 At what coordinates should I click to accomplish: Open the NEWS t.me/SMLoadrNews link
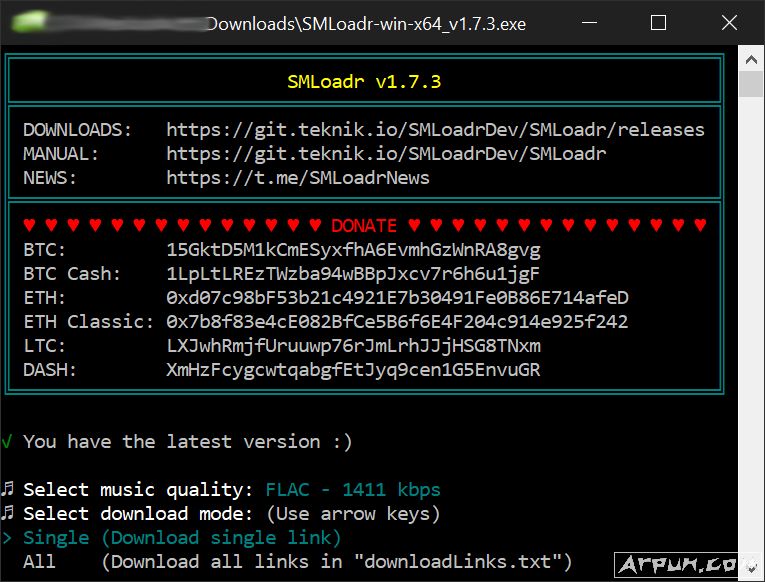[x=298, y=178]
